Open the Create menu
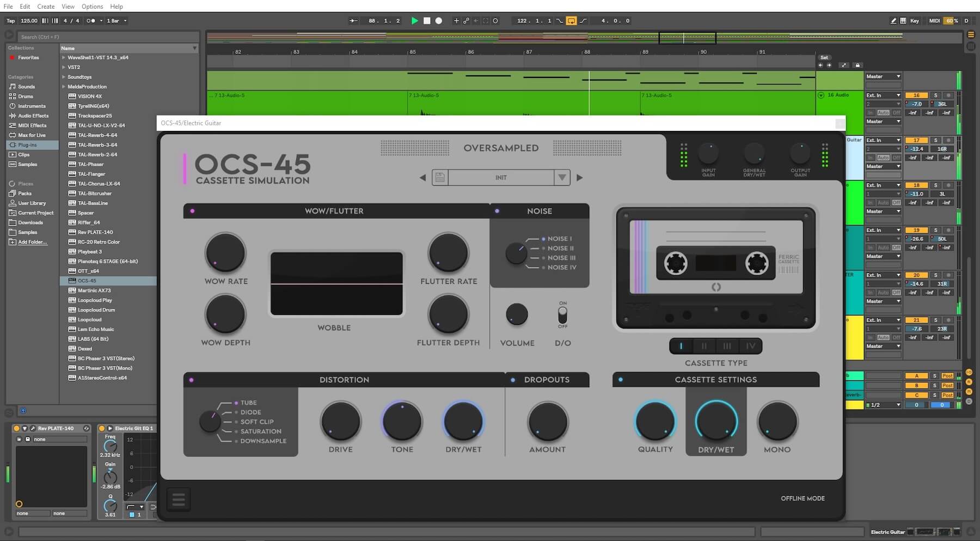This screenshot has height=541, width=980. tap(46, 7)
